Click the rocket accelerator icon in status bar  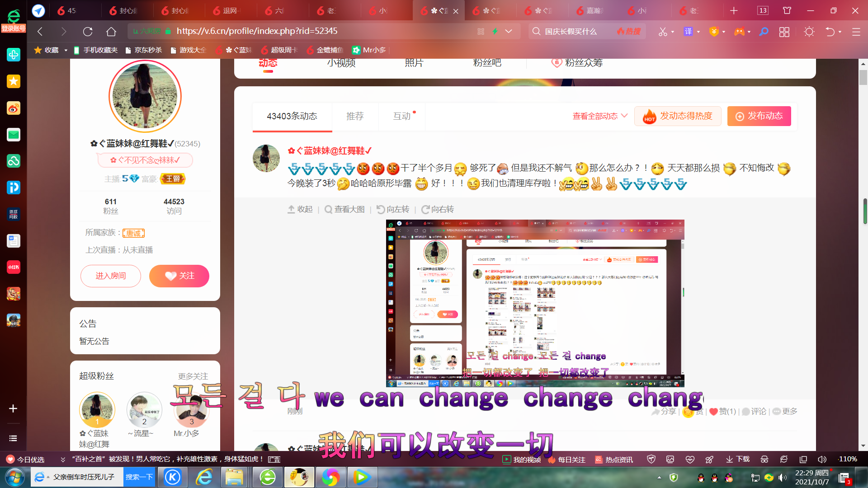(x=709, y=459)
